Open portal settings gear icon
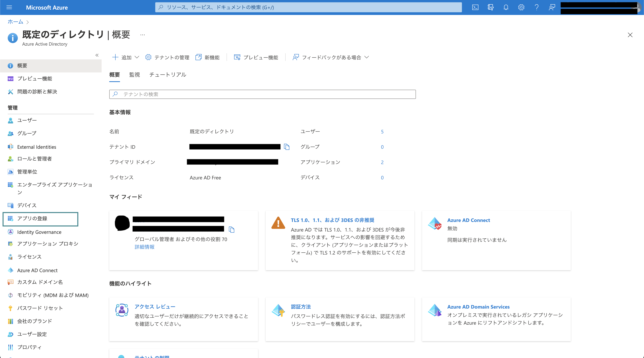This screenshot has width=644, height=358. (521, 7)
